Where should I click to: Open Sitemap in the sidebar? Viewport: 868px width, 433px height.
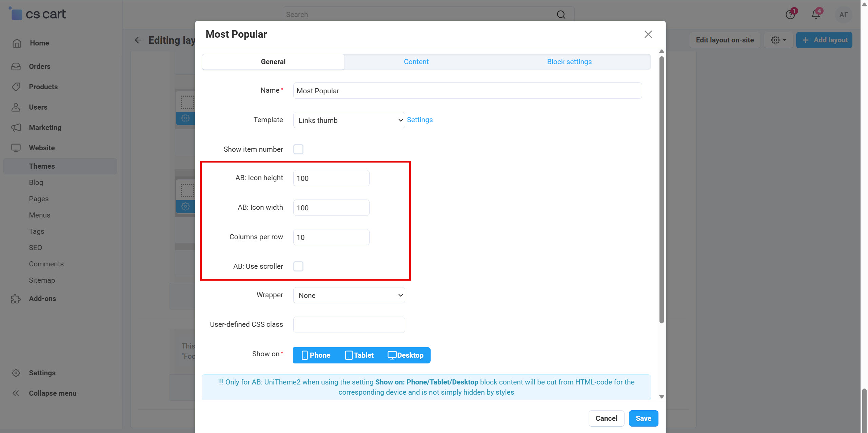point(42,280)
